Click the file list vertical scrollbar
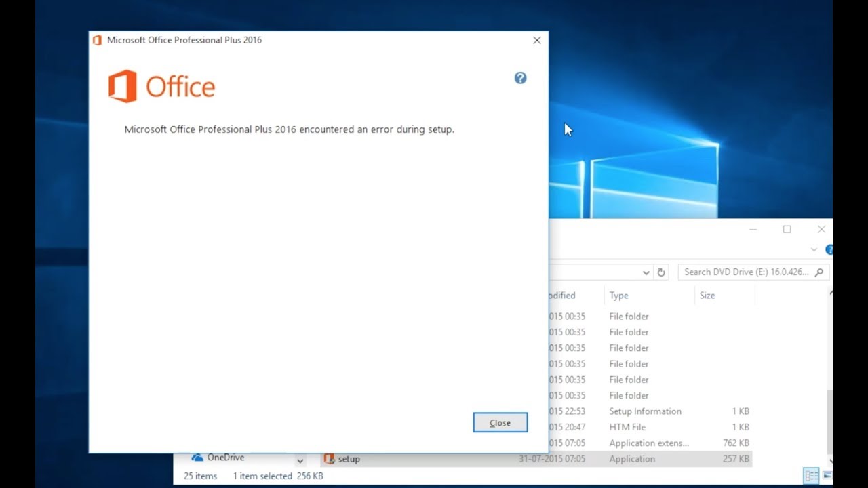 [x=829, y=422]
